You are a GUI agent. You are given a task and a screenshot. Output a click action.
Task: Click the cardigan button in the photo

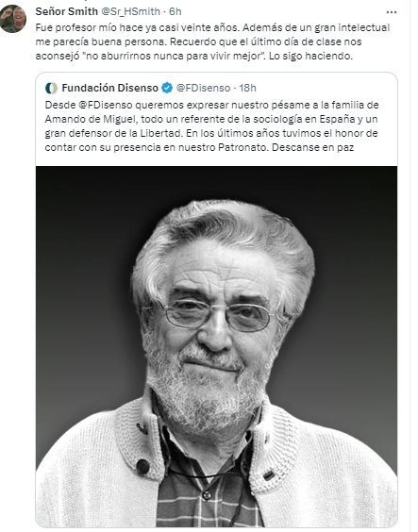pyautogui.click(x=143, y=467)
